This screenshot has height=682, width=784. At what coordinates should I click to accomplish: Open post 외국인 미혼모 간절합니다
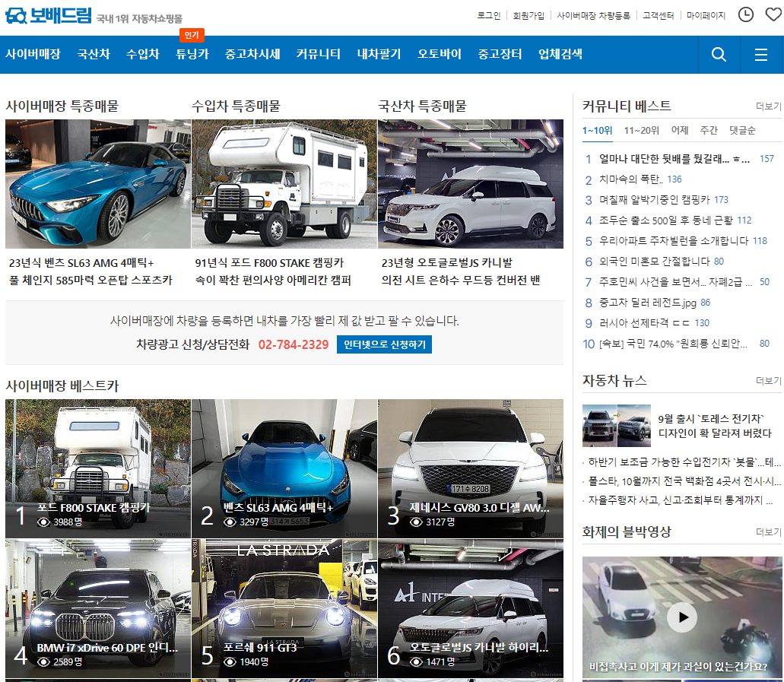[x=654, y=262]
